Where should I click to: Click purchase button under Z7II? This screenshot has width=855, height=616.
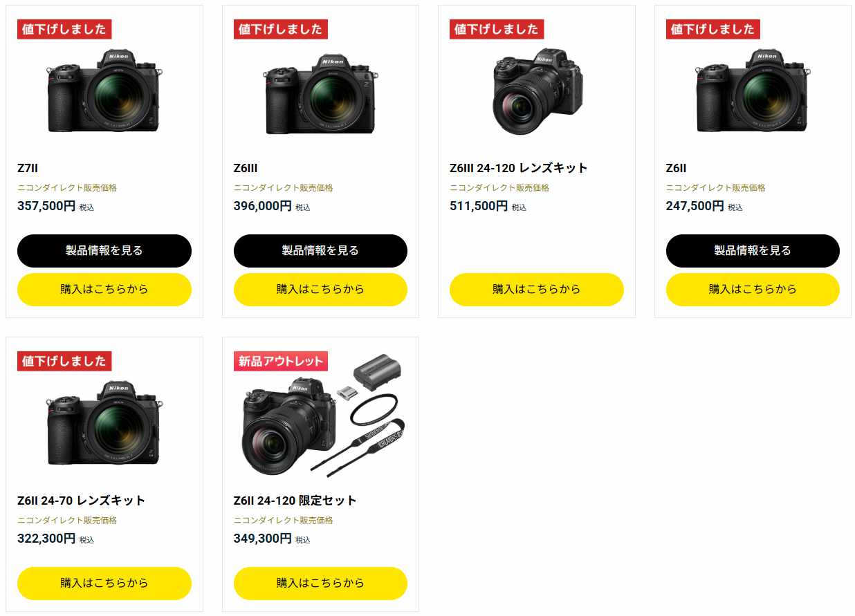tap(104, 290)
